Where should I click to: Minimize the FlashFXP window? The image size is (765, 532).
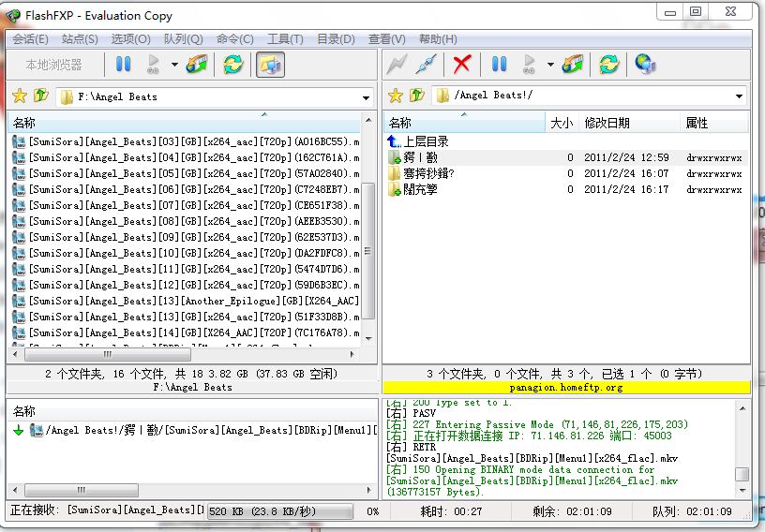[671, 11]
